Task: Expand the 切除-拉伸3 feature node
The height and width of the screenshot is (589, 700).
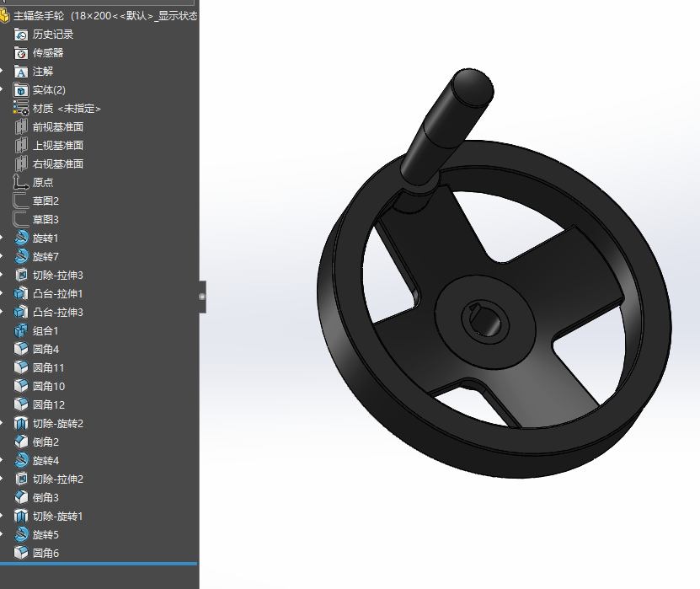Action: [x=2, y=276]
